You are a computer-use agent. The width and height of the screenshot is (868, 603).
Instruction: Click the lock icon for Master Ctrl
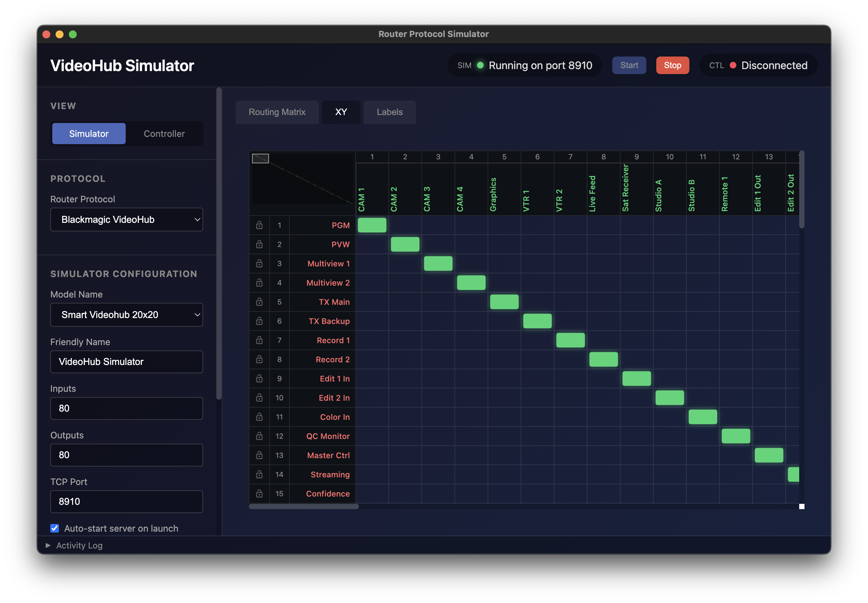pos(259,455)
